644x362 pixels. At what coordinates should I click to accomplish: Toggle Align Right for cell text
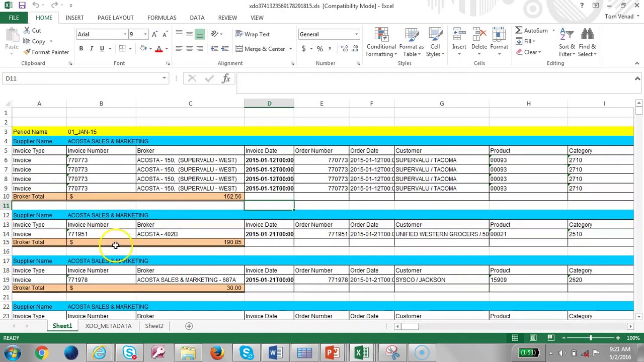coord(200,49)
